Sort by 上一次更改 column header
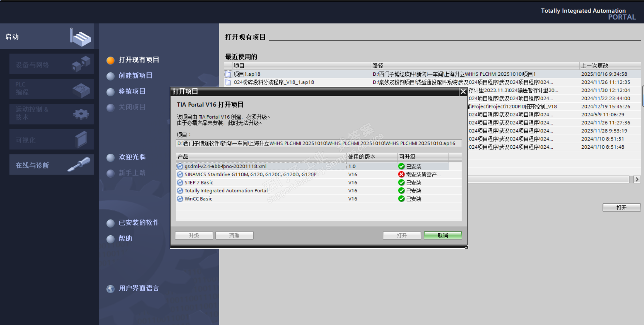 pos(610,66)
